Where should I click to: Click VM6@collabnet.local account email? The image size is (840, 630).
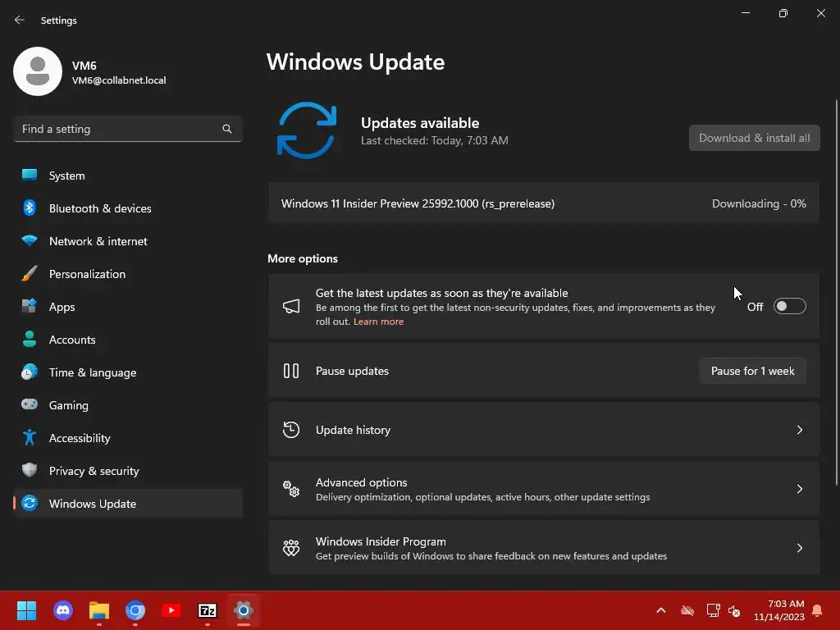tap(119, 80)
